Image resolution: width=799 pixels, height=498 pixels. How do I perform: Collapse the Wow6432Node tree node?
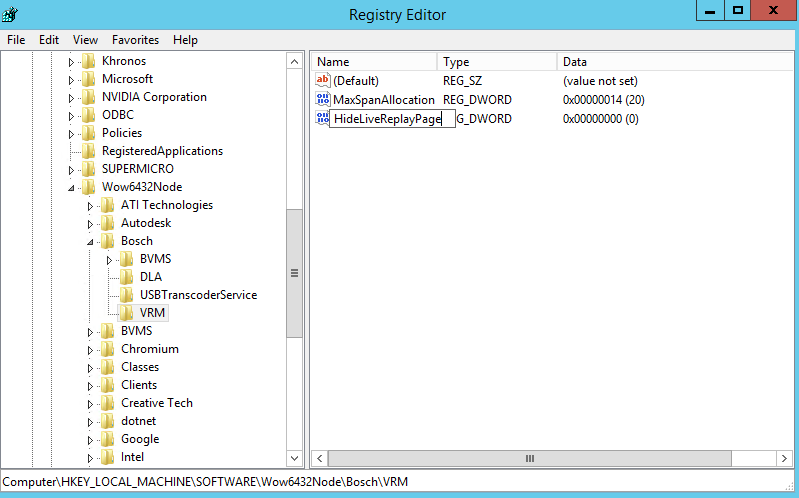(x=71, y=188)
